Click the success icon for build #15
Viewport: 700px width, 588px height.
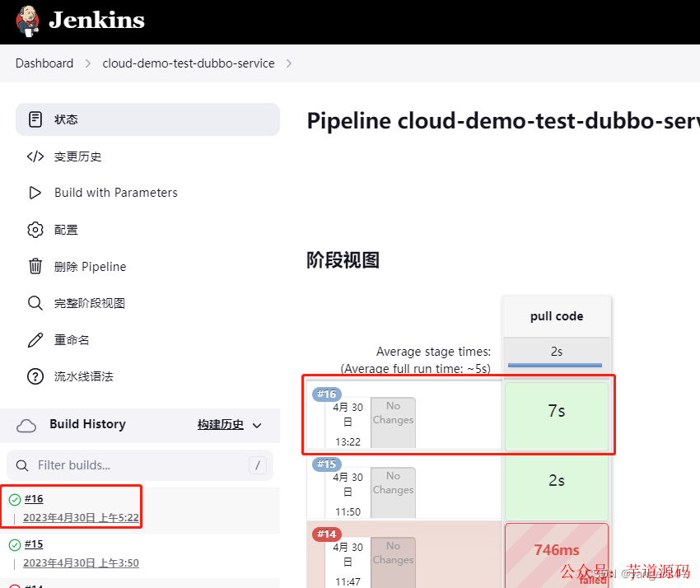pos(15,545)
